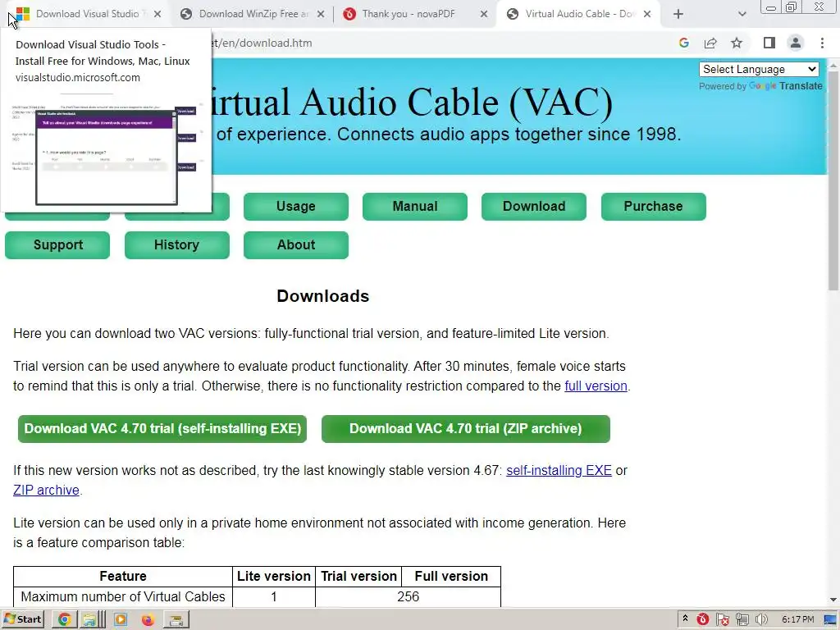Screen dimensions: 840x630
Task: Open the tab search chevron
Action: [x=742, y=14]
